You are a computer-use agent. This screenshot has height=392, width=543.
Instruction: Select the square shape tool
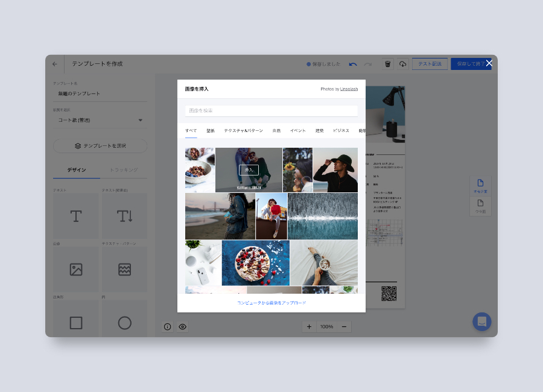(76, 323)
